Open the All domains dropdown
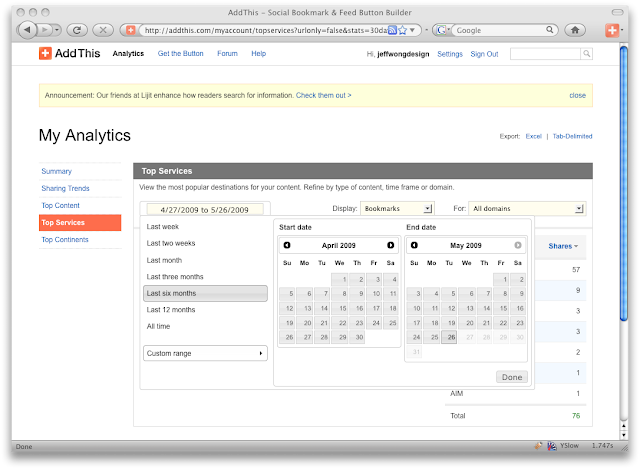Image resolution: width=640 pixels, height=469 pixels. coord(525,208)
